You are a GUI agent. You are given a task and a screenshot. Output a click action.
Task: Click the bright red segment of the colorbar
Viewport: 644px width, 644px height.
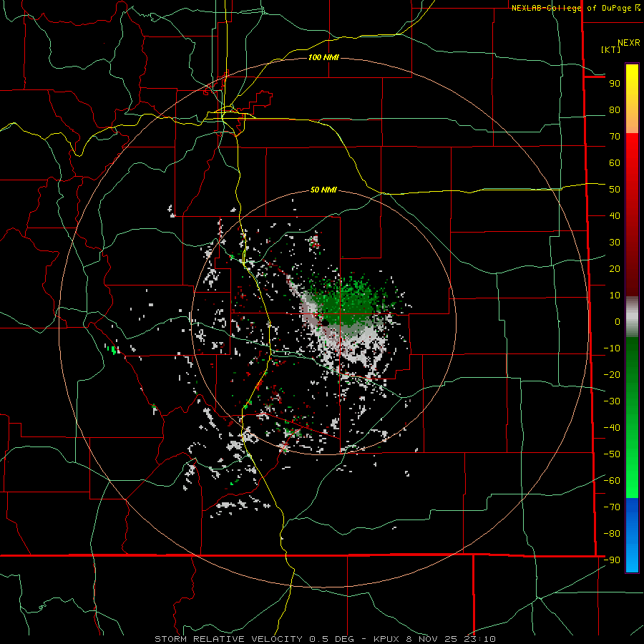tap(632, 165)
